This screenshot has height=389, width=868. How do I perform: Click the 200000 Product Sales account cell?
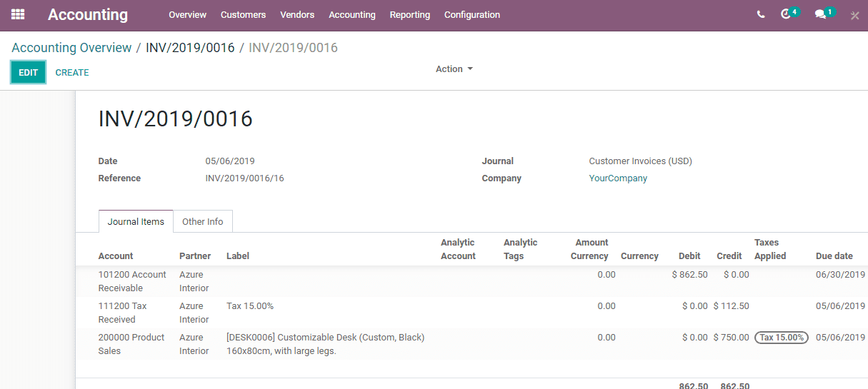131,344
